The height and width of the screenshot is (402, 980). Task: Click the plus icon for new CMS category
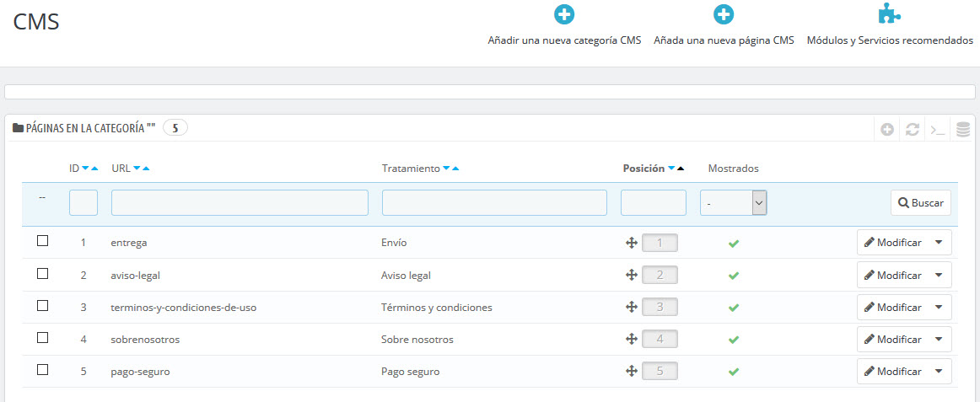click(x=564, y=13)
